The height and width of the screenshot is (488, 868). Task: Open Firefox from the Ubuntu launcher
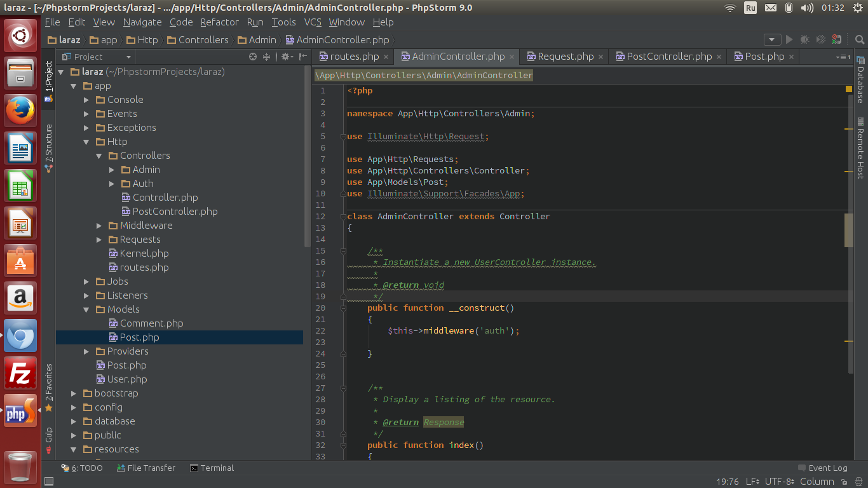(x=20, y=111)
